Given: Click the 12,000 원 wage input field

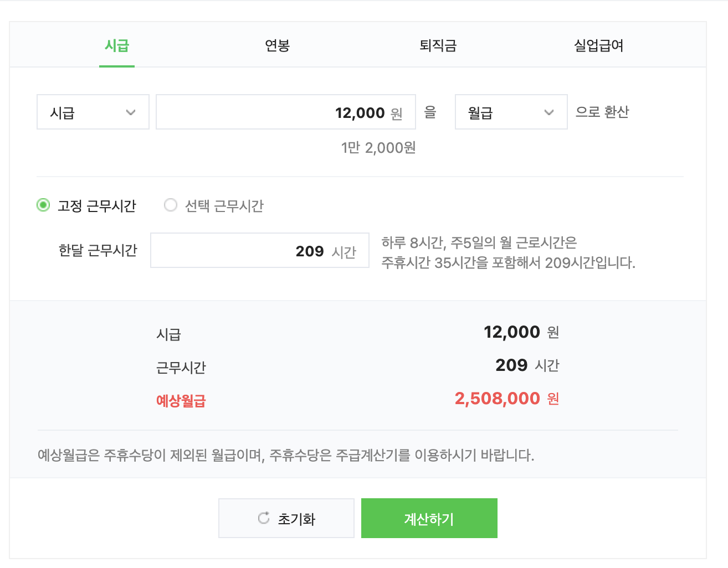Looking at the screenshot, I should pos(285,112).
